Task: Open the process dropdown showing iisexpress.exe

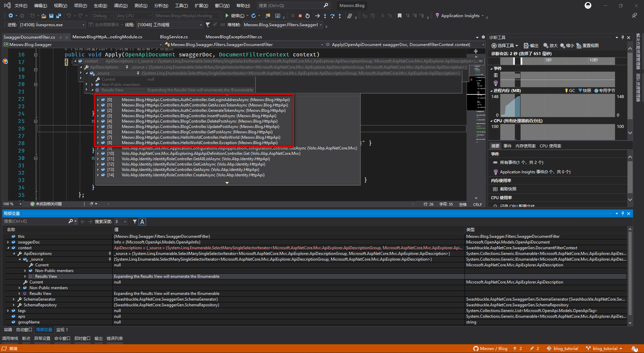Action: [x=84, y=25]
